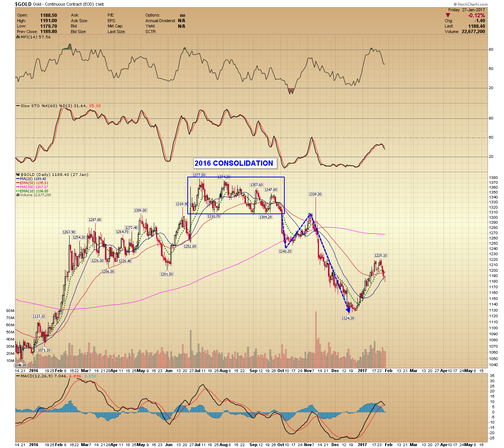Click the 1263.90 February high label
The height and width of the screenshot is (448, 504).
[x=69, y=232]
